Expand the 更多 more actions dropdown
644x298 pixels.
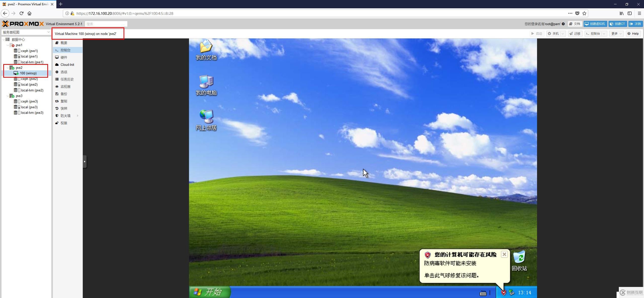[x=616, y=34]
